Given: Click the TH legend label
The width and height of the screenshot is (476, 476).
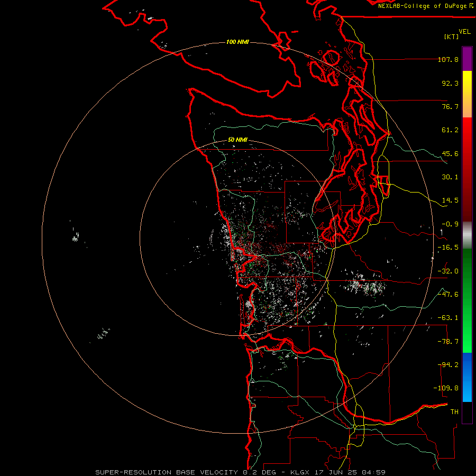Looking at the screenshot, I should (x=454, y=412).
